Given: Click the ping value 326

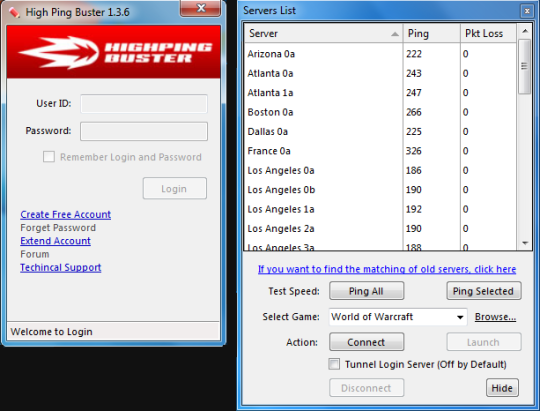Looking at the screenshot, I should click(x=414, y=151).
